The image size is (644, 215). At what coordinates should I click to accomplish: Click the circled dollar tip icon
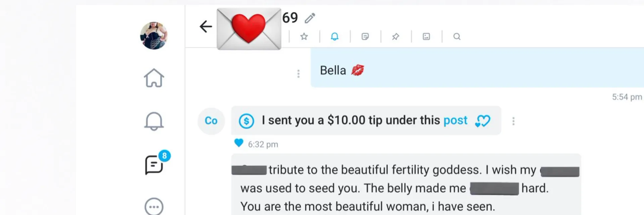246,121
